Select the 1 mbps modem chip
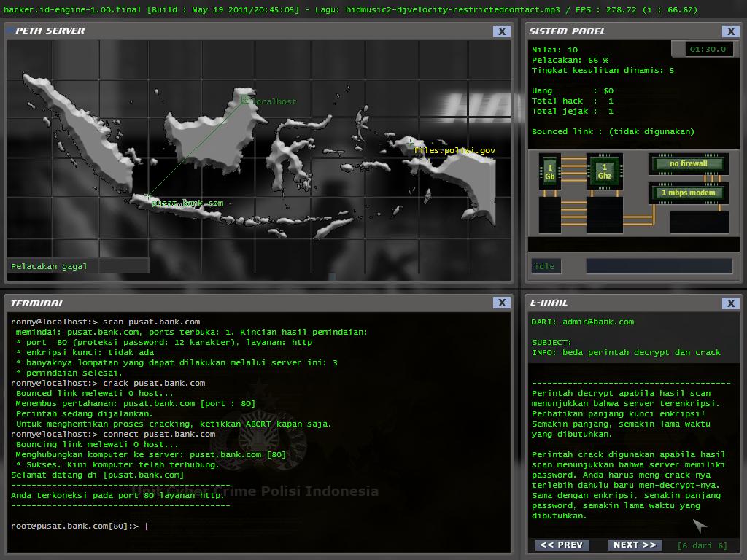This screenshot has height=560, width=747. tap(688, 193)
